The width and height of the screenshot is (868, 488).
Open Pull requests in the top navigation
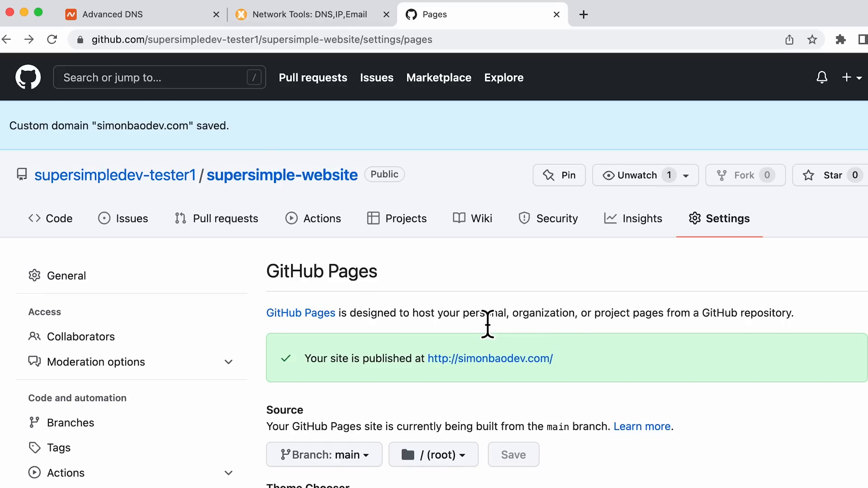pos(313,77)
